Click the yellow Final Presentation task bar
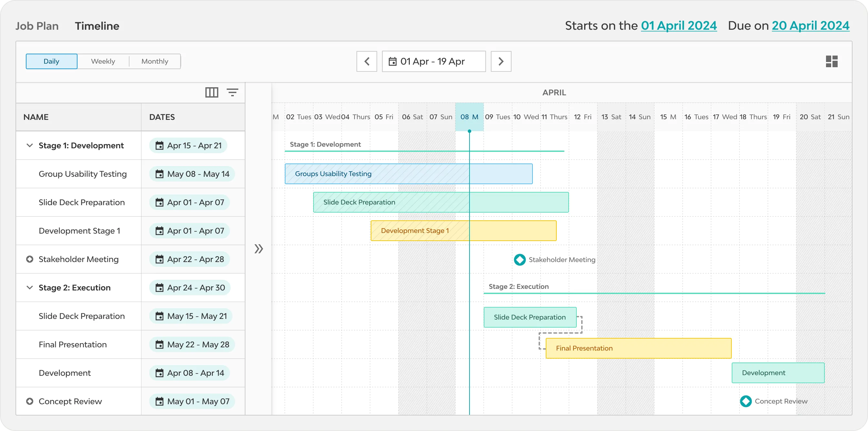This screenshot has width=868, height=431. coord(638,348)
